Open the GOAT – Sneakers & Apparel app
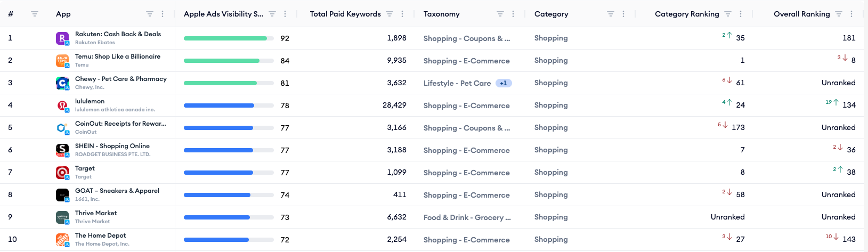 pos(117,191)
